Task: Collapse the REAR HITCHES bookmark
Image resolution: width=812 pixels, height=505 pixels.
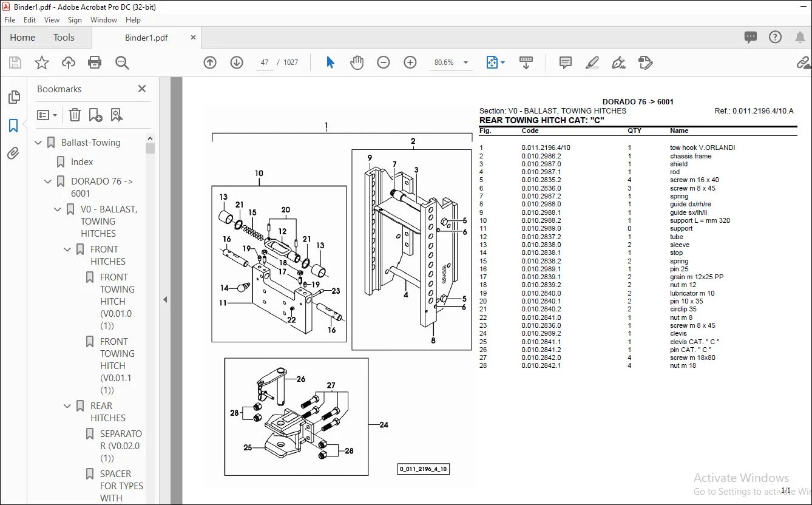Action: tap(68, 406)
